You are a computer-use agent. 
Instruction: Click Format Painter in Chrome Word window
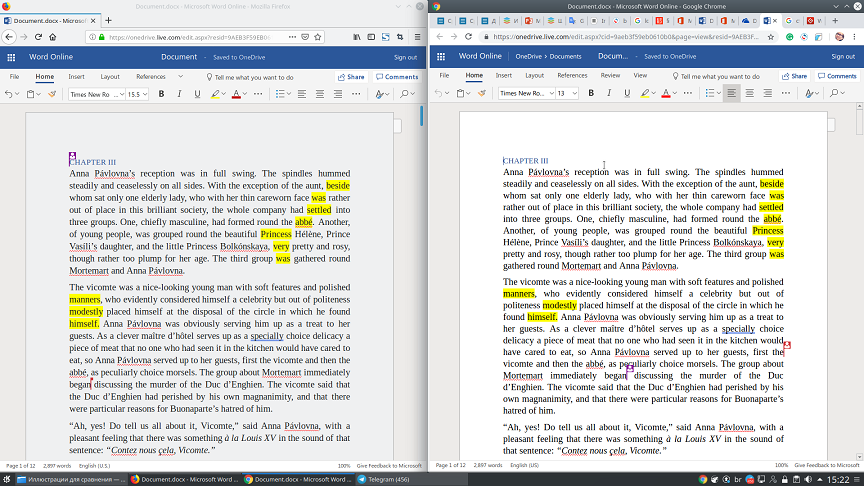click(x=482, y=93)
